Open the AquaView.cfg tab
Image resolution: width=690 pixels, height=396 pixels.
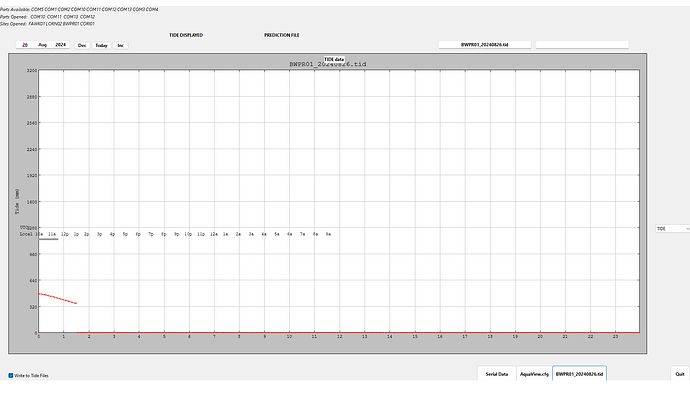(534, 374)
